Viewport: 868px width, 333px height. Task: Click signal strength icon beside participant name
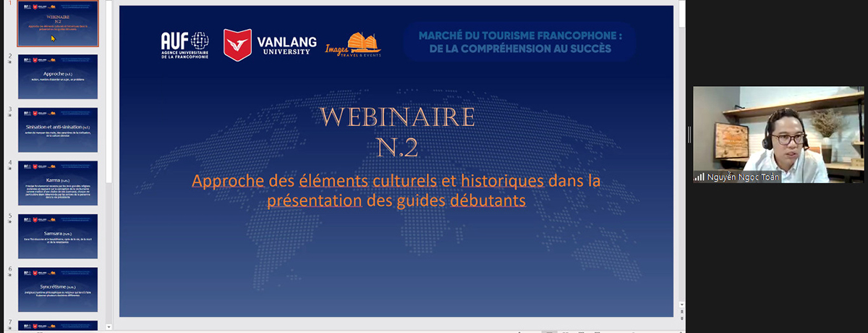coord(699,177)
